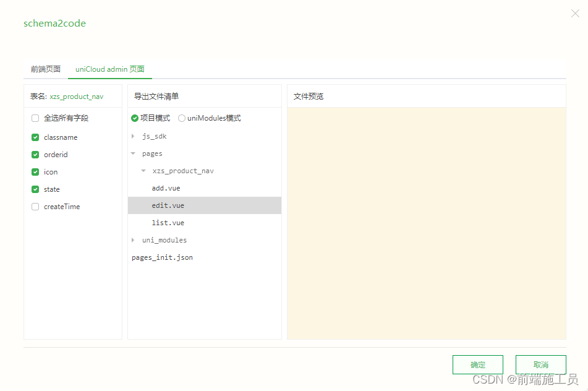Disable the icon field checkbox
Viewport: 588px width, 391px height.
(35, 172)
